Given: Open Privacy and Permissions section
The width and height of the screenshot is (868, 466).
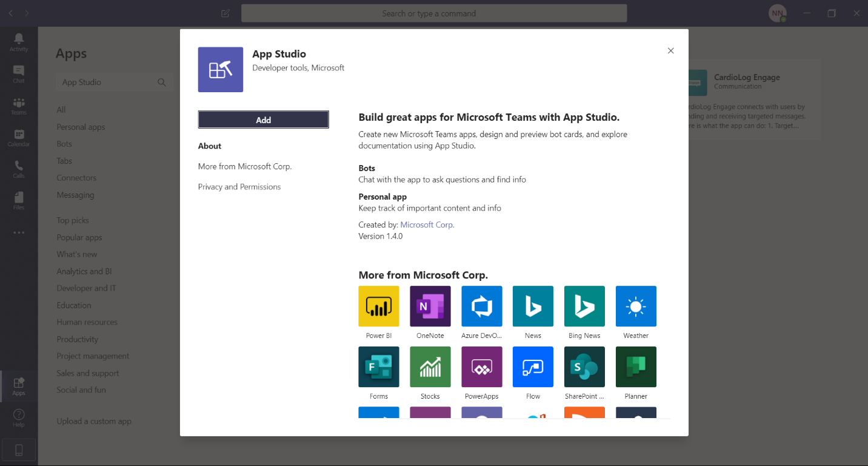Looking at the screenshot, I should tap(239, 187).
